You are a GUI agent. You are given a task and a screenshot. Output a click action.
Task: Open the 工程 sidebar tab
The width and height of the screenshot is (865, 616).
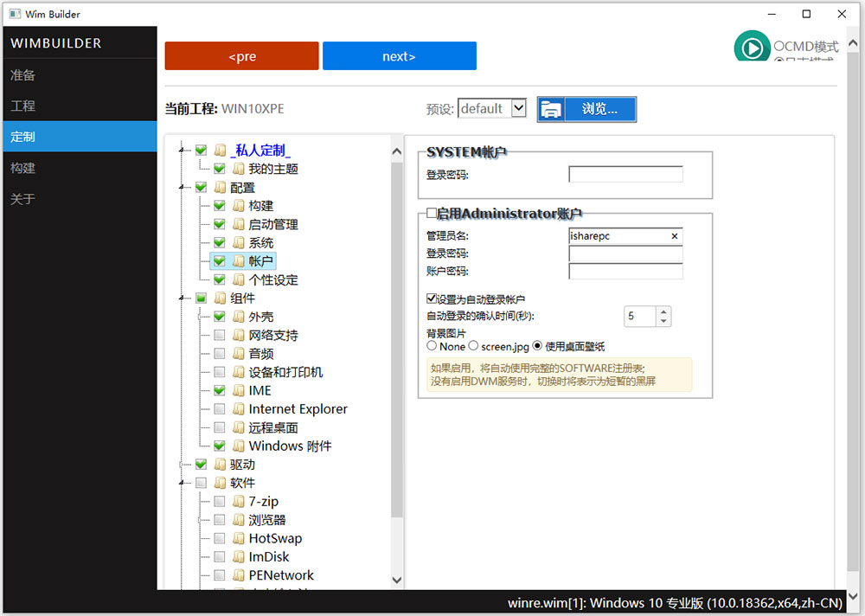pos(80,106)
